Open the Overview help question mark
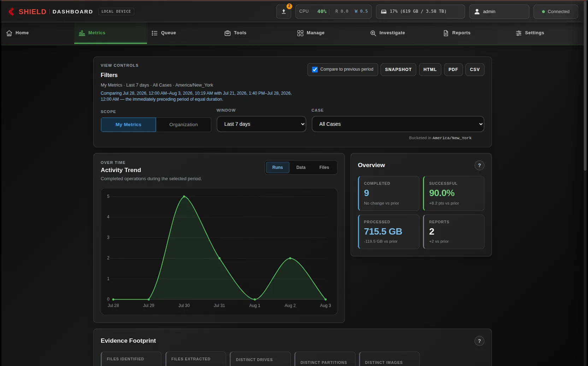This screenshot has width=588, height=366. (x=480, y=165)
